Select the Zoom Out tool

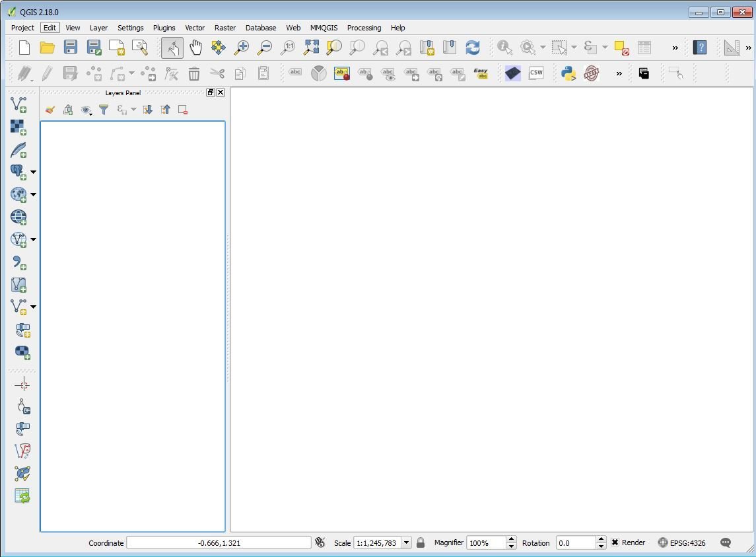click(x=264, y=48)
